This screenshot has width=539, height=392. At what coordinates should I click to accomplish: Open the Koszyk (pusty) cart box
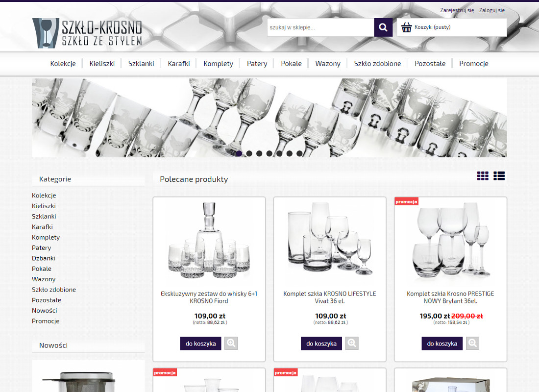point(452,27)
